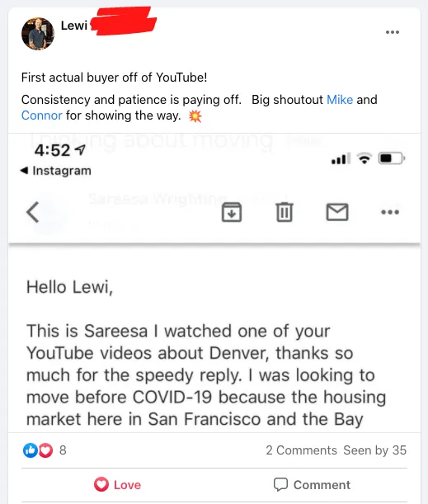Mark email unread with envelope icon

[x=337, y=212]
